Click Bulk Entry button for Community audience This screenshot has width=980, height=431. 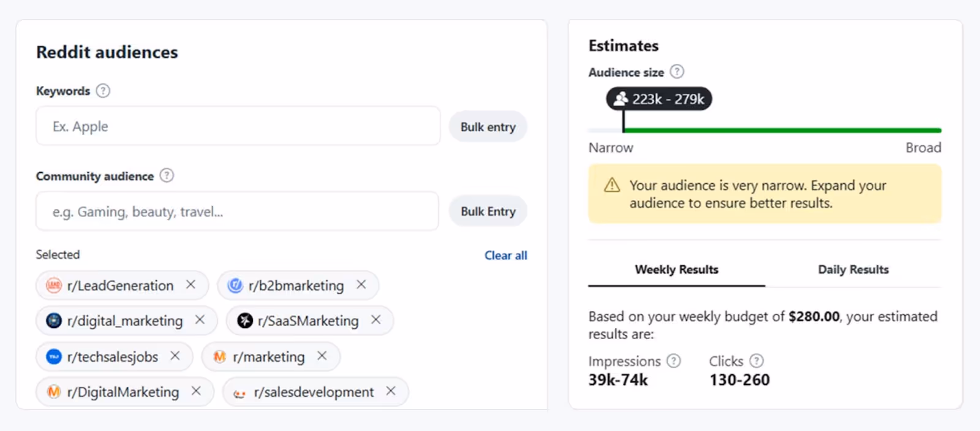(488, 211)
